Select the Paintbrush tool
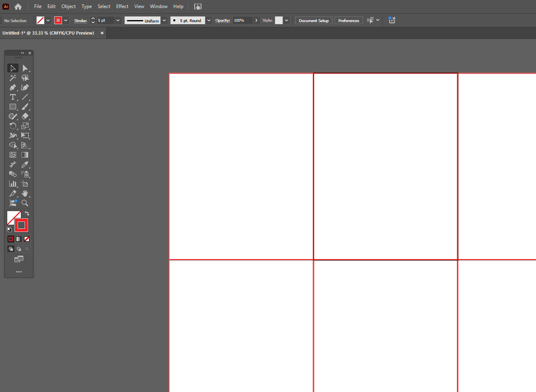This screenshot has width=536, height=392. pos(25,107)
